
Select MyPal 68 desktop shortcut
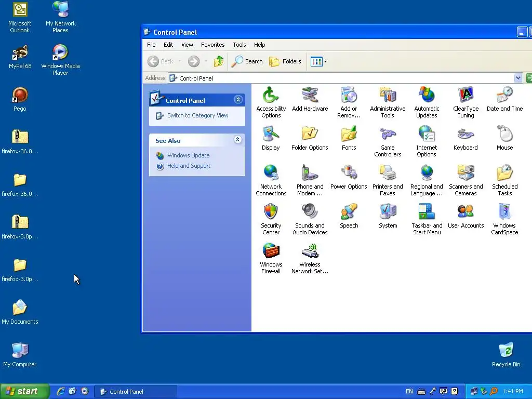coord(20,57)
